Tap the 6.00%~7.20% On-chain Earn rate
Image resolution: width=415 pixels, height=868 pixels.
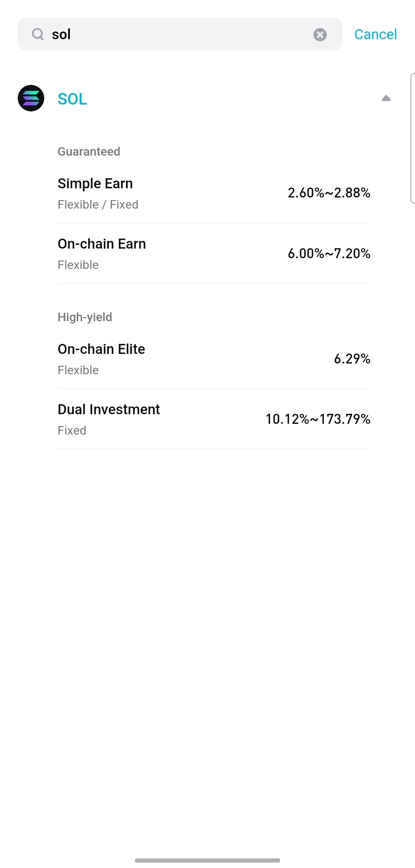pos(329,254)
